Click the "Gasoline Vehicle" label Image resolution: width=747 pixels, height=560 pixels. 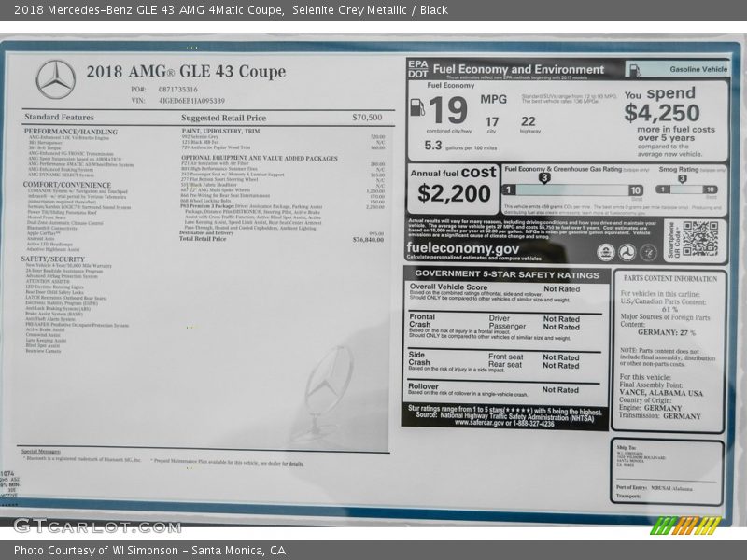coord(698,69)
